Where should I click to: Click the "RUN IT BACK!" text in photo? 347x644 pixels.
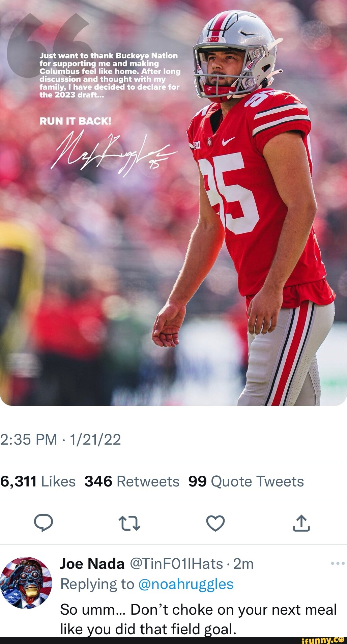75,121
